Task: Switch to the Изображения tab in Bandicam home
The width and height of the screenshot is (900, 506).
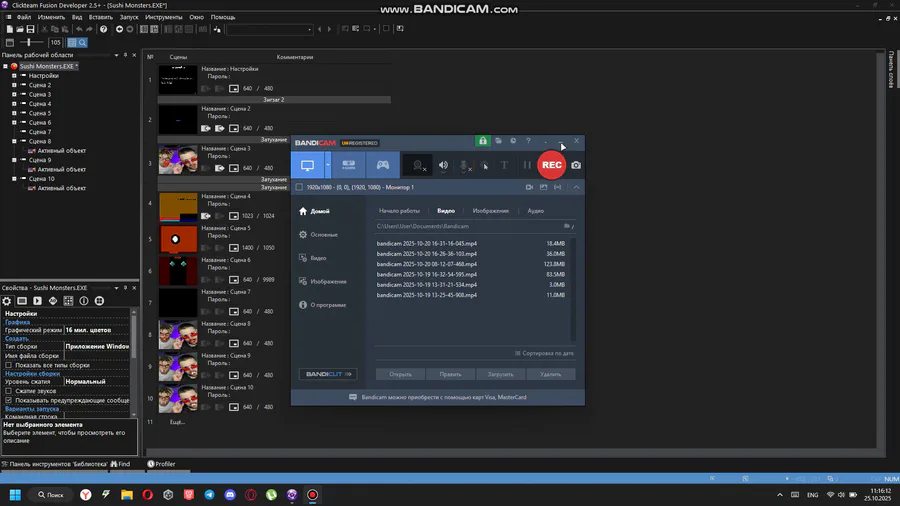Action: coord(490,211)
